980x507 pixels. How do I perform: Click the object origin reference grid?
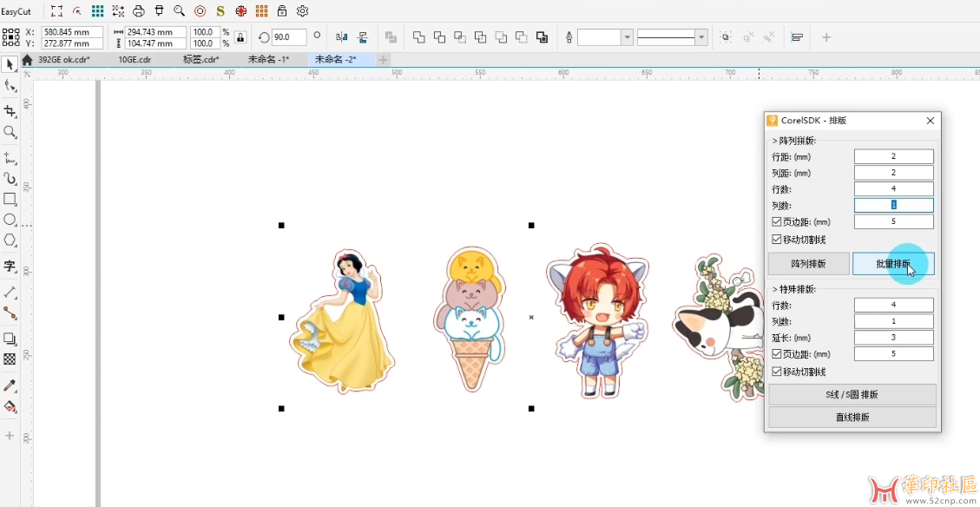tap(10, 37)
